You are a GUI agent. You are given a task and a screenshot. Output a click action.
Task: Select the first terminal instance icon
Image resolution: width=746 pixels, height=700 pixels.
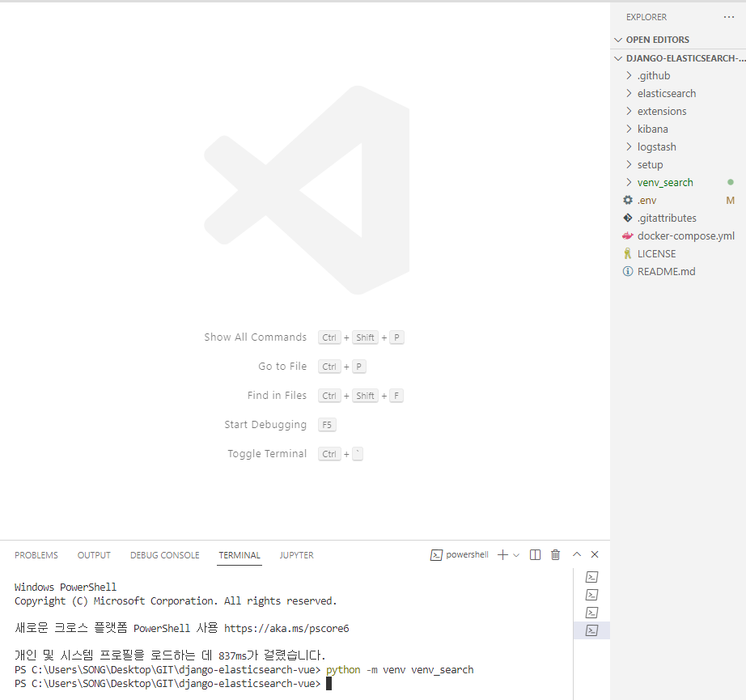coord(591,577)
